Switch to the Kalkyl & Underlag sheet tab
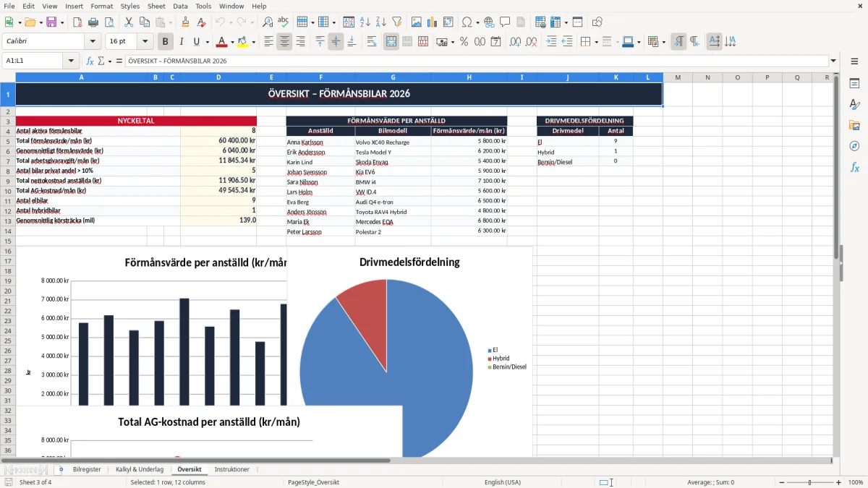Viewport: 868px width, 488px height. point(140,469)
